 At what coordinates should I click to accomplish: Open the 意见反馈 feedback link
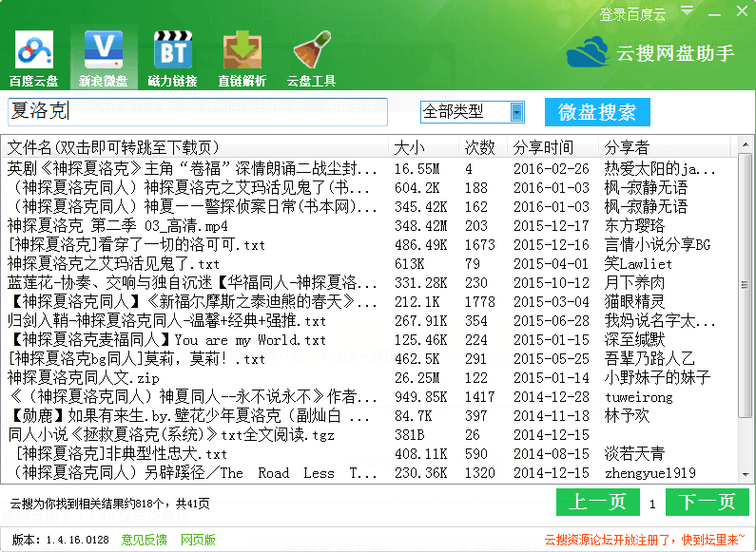(145, 540)
